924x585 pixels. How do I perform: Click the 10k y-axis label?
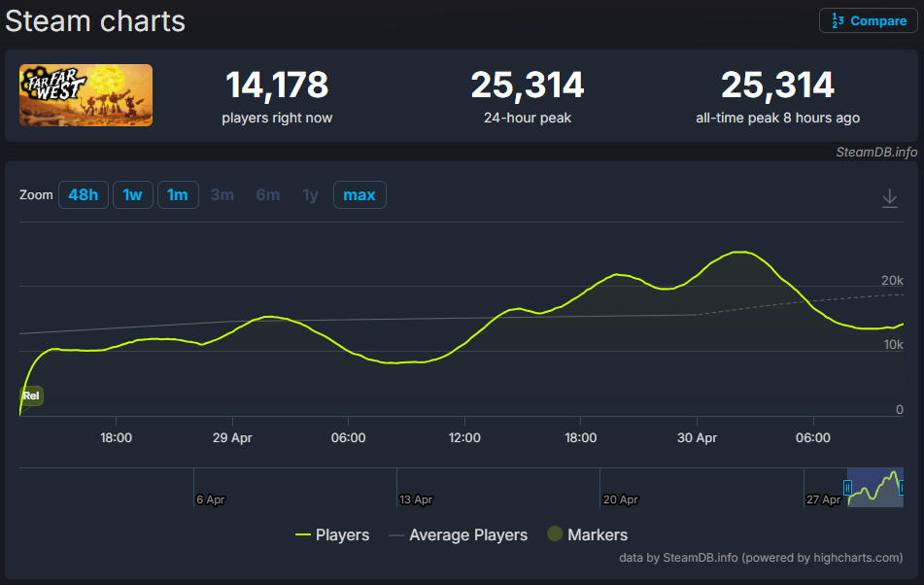tap(893, 345)
